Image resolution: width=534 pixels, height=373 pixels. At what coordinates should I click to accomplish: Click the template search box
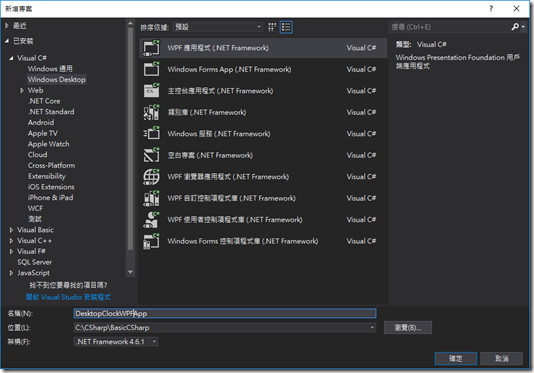tap(450, 27)
